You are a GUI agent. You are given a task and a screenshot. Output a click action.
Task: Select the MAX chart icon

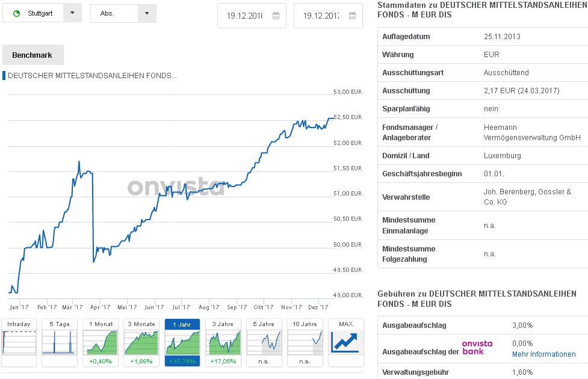345,342
